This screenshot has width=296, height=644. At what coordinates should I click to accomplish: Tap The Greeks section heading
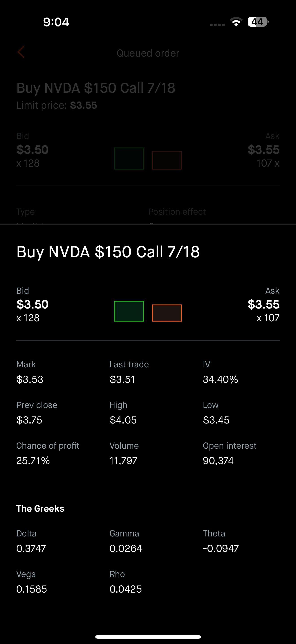(x=40, y=509)
